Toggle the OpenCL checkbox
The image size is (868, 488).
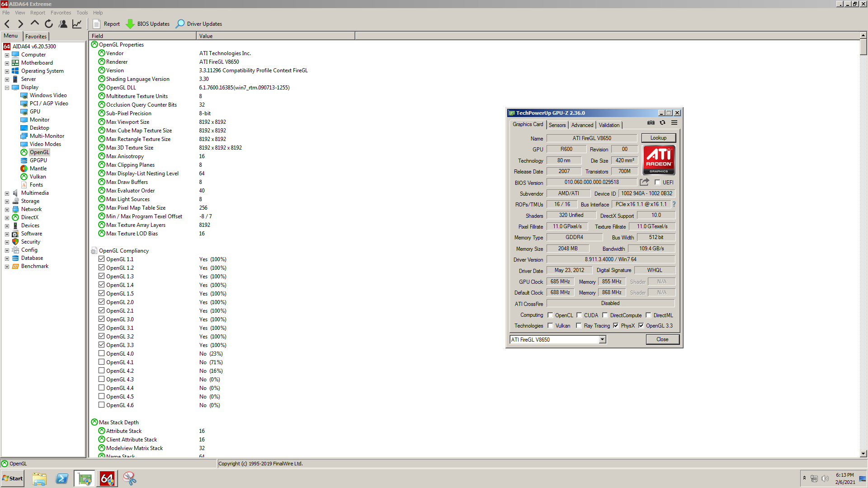550,315
